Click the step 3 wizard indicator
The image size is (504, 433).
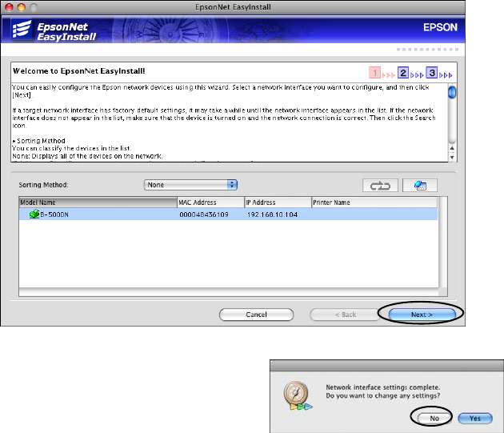[x=431, y=72]
